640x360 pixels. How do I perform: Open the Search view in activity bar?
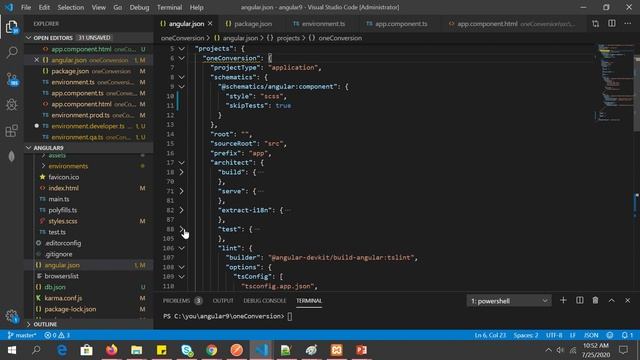point(12,52)
